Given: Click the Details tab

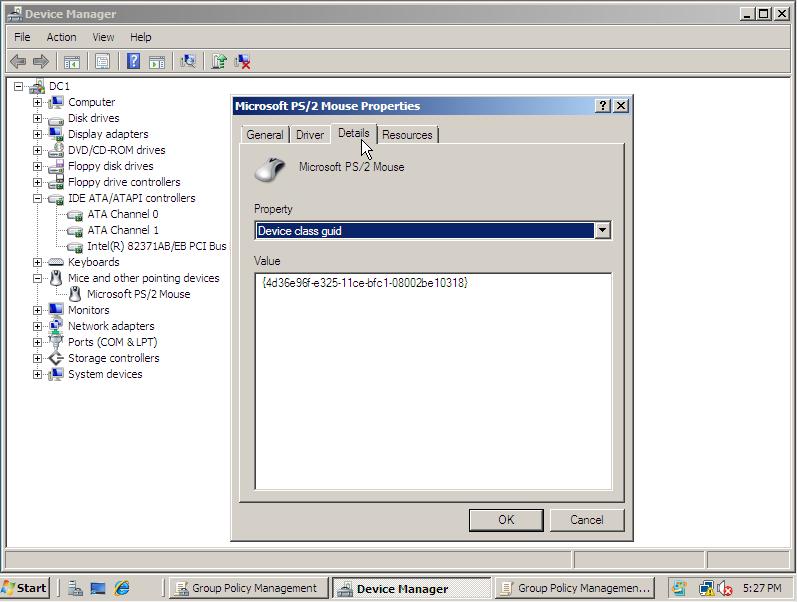Looking at the screenshot, I should (x=354, y=133).
